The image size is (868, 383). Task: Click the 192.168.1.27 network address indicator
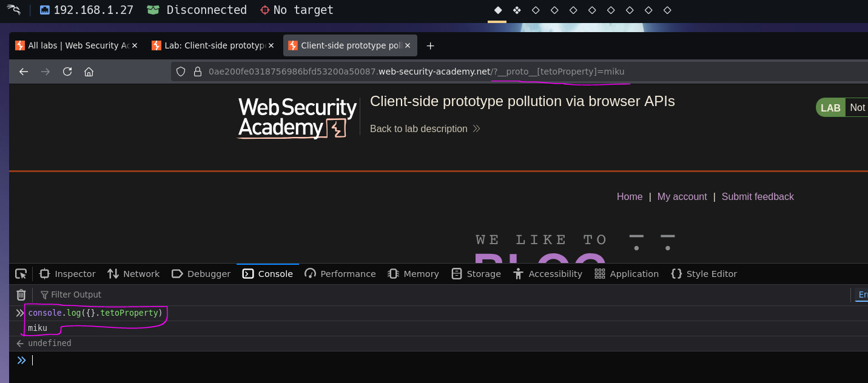pyautogui.click(x=86, y=10)
